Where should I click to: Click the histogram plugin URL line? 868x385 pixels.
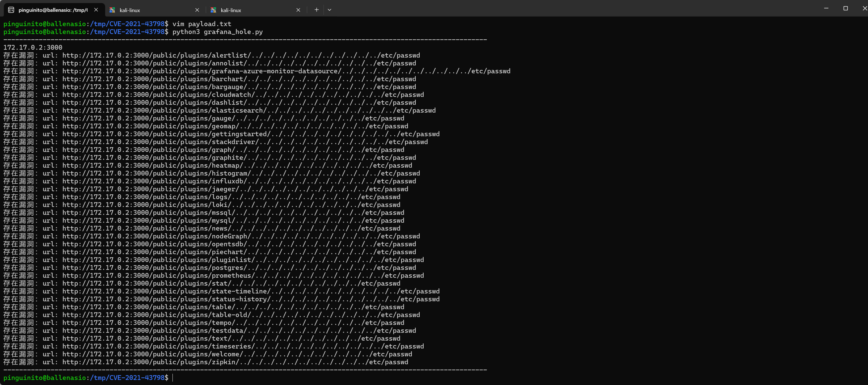[x=212, y=173]
